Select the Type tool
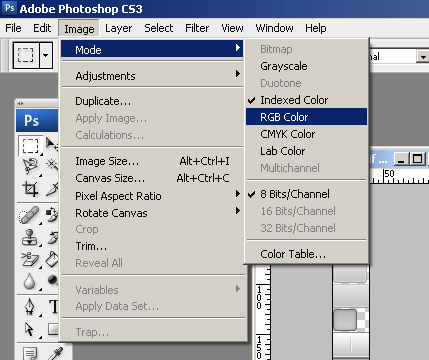Image resolution: width=429 pixels, height=360 pixels. click(53, 306)
